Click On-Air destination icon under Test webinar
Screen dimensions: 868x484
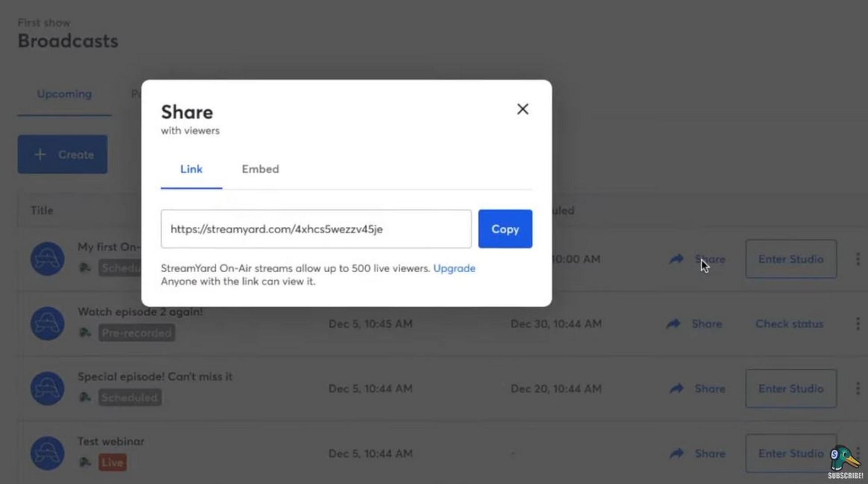click(x=85, y=462)
